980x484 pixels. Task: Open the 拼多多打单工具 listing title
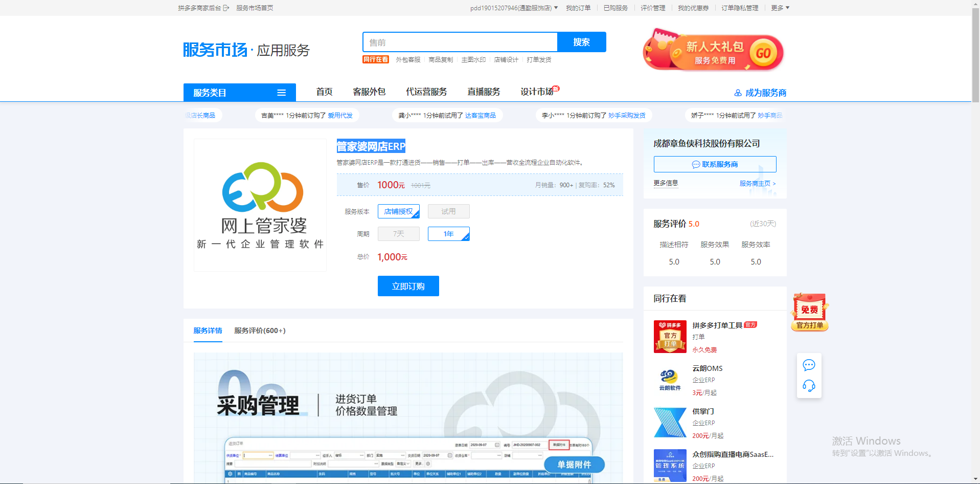coord(717,325)
